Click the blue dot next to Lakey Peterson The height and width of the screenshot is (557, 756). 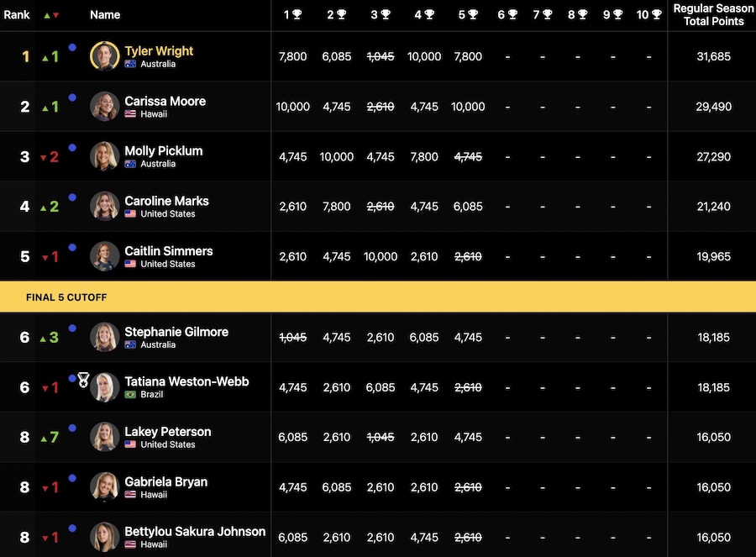coord(72,428)
